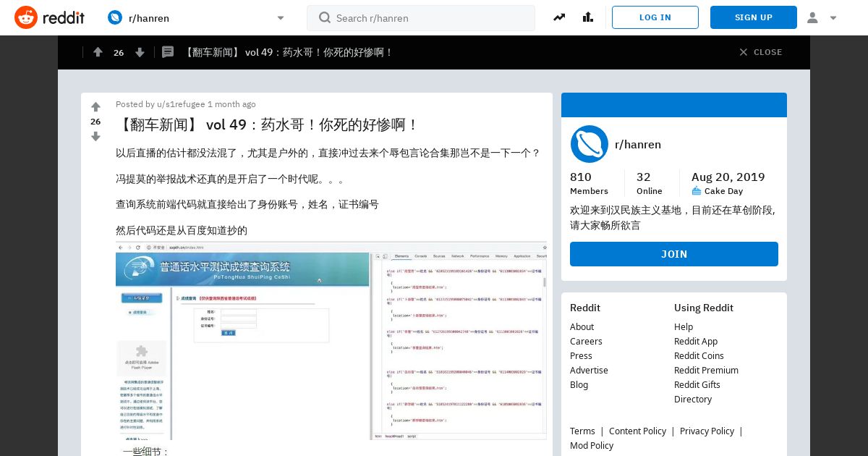Screen dimensions: 868x456
Task: Open the Reddit App link
Action: pyautogui.click(x=696, y=341)
